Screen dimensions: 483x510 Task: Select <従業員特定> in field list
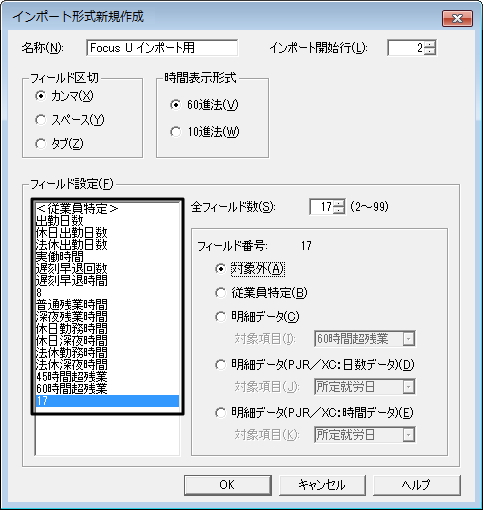(x=107, y=209)
